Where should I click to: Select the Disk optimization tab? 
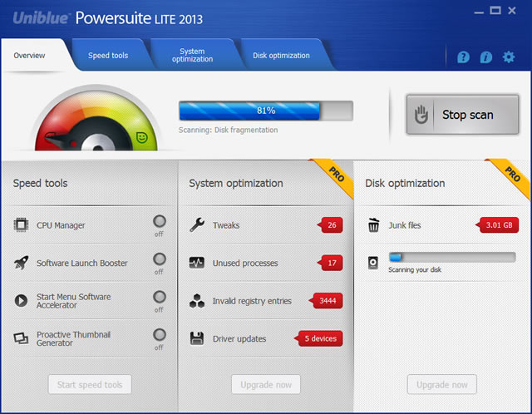coord(281,56)
